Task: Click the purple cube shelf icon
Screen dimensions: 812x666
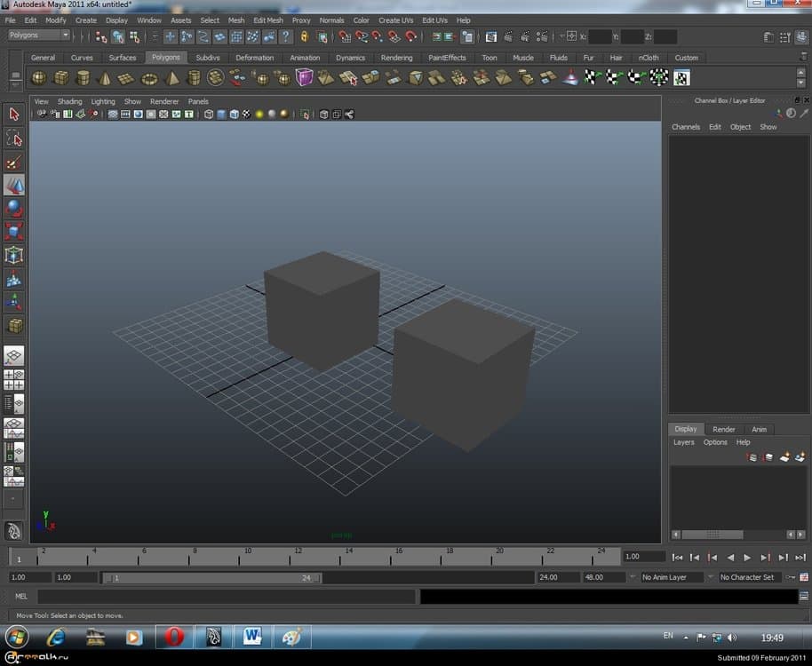Action: [x=304, y=77]
